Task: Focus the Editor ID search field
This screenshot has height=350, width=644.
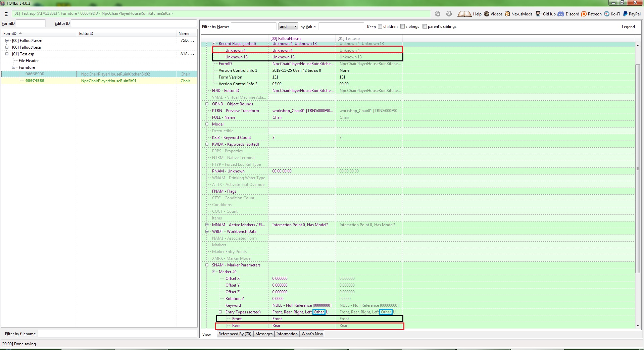Action: coord(134,23)
